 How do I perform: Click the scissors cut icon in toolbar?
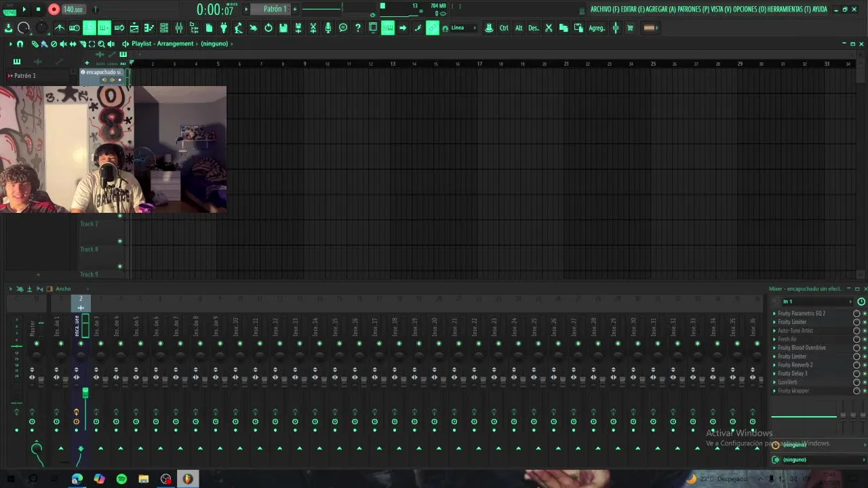pyautogui.click(x=549, y=28)
